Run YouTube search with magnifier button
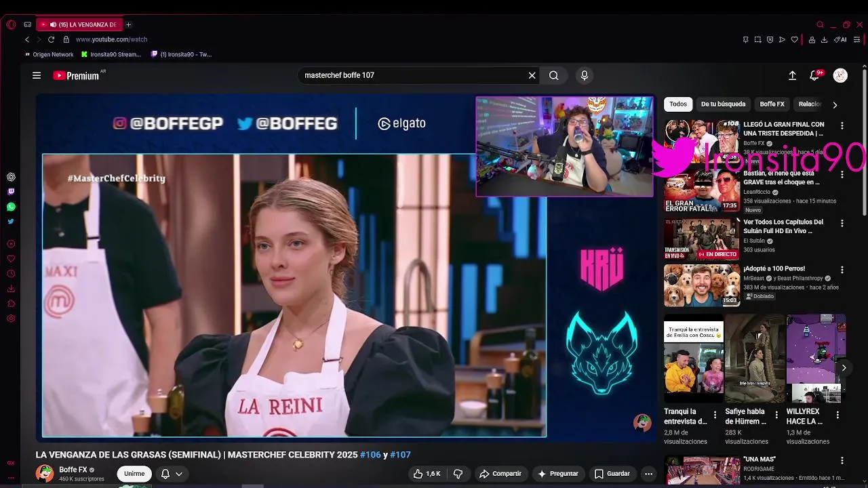The width and height of the screenshot is (868, 488). pos(554,75)
